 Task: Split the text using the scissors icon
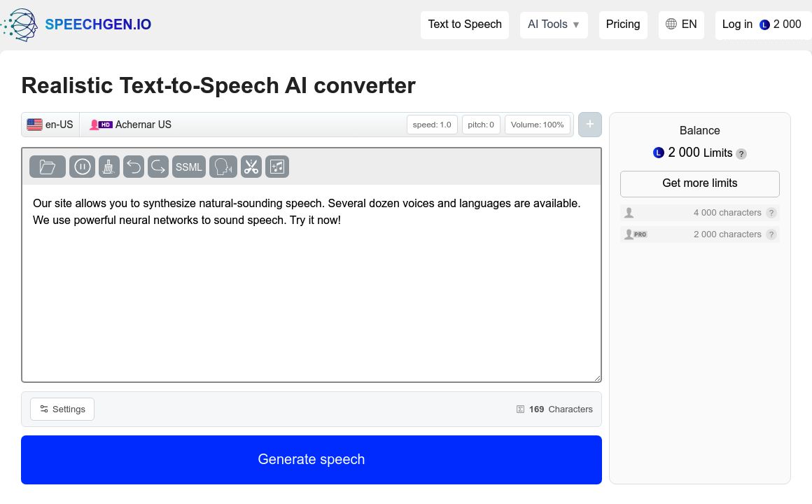(251, 167)
